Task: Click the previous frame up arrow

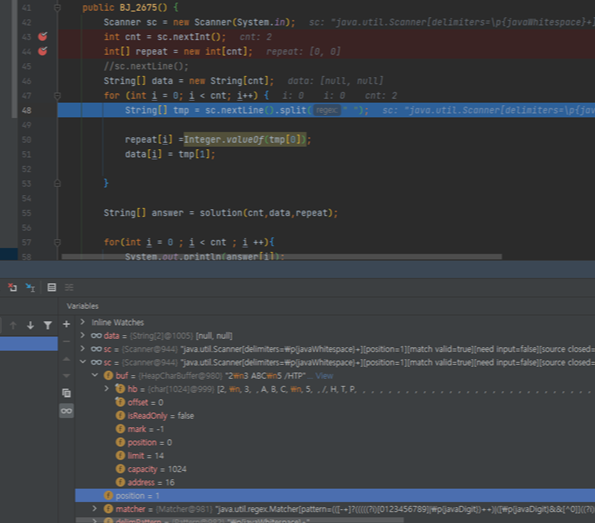Action: [13, 325]
